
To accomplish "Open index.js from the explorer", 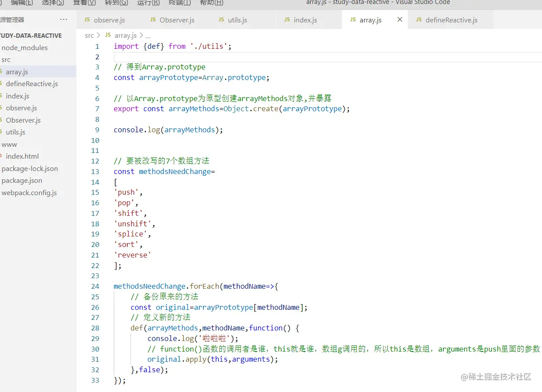I will [18, 96].
